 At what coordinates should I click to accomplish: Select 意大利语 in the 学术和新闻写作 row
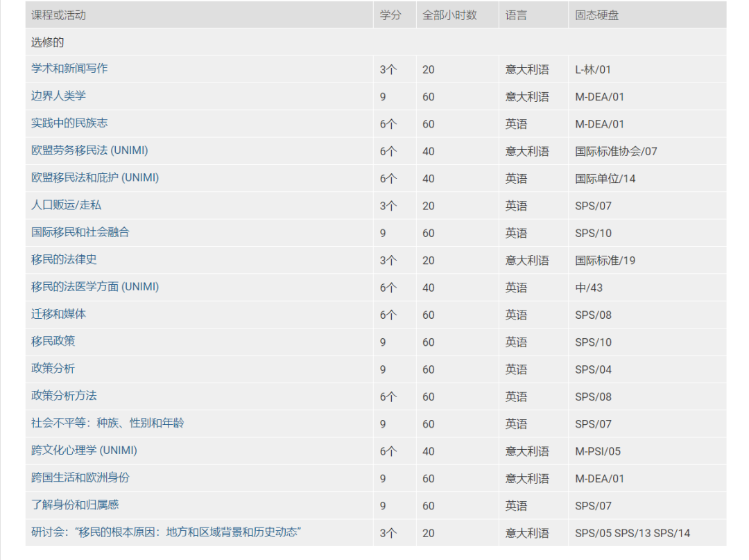[527, 70]
